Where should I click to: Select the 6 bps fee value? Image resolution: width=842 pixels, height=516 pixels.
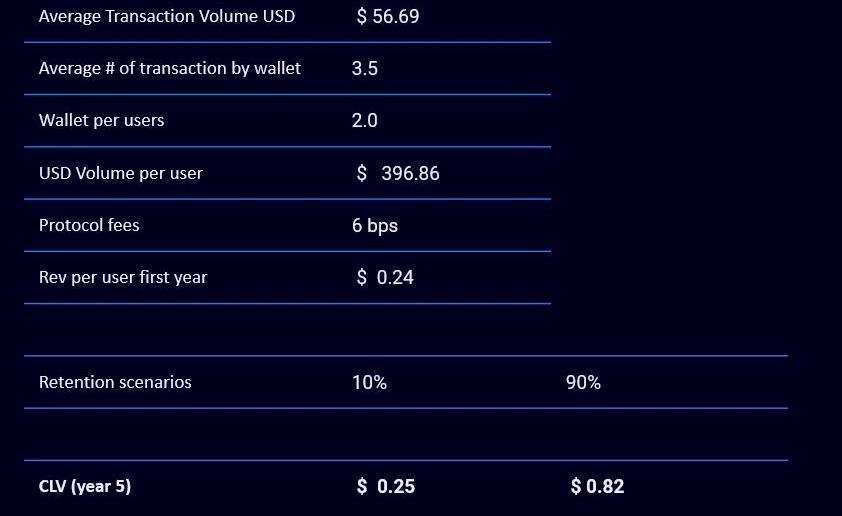[374, 226]
